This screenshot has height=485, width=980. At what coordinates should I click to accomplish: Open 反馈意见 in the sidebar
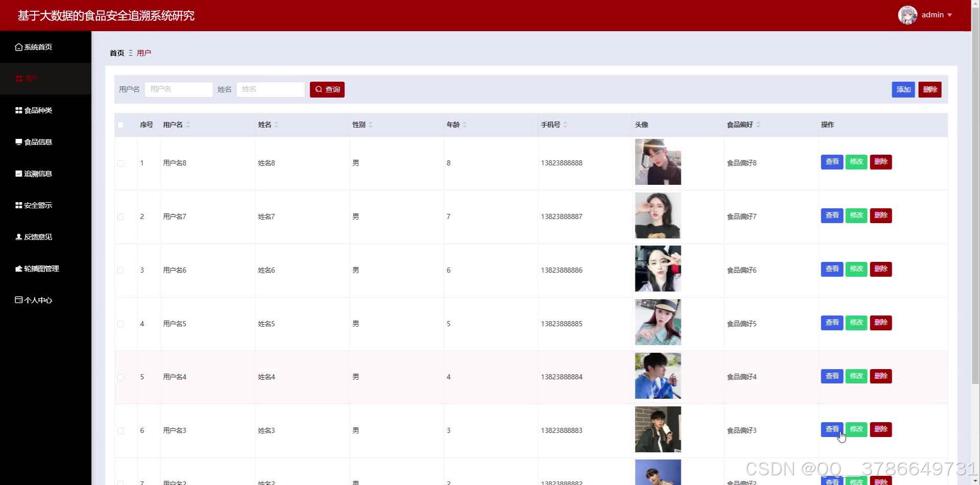tap(45, 237)
